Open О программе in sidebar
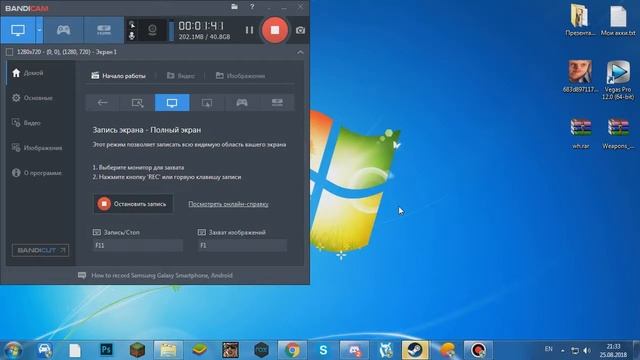The image size is (640, 360). point(37,173)
